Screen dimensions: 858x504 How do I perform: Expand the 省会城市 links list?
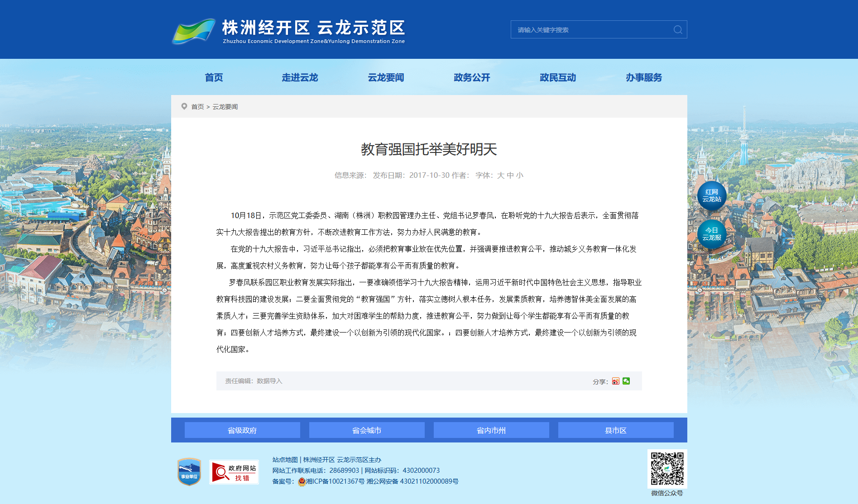[367, 430]
